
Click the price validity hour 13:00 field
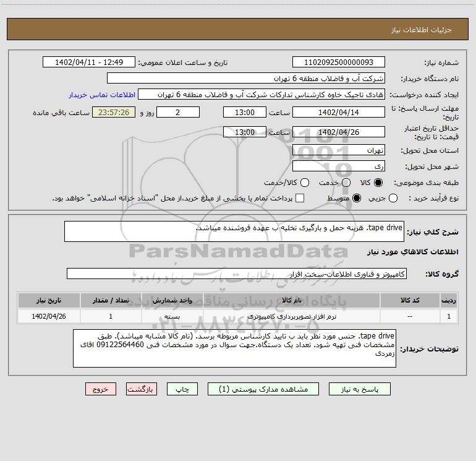click(x=245, y=132)
